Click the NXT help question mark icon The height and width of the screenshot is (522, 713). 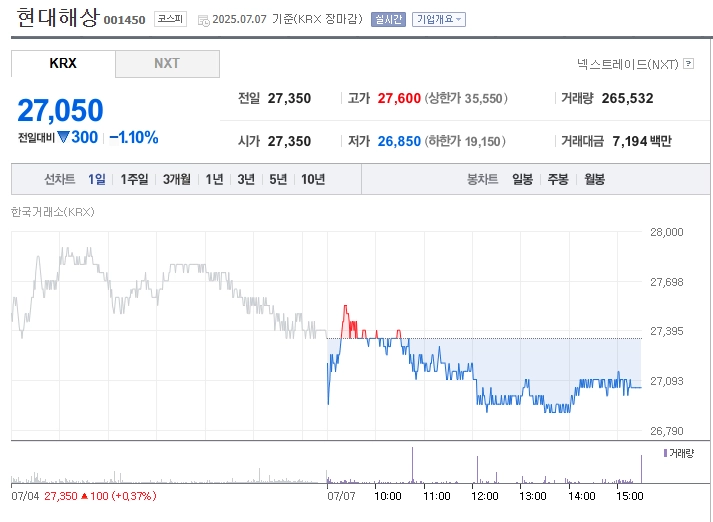(x=688, y=64)
